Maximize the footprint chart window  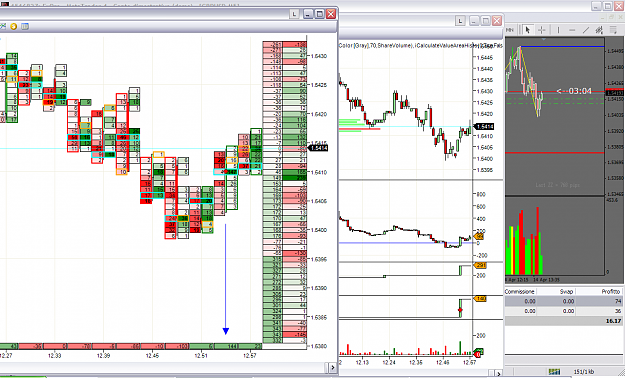point(320,14)
